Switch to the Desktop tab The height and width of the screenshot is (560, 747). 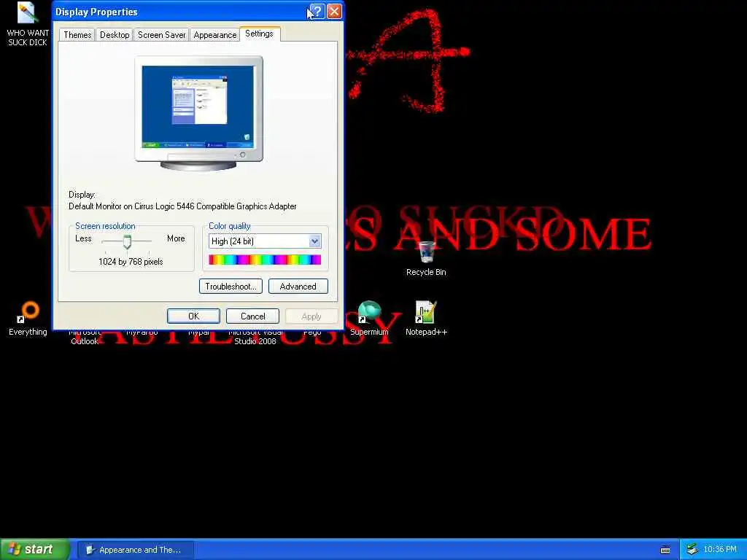(x=115, y=35)
